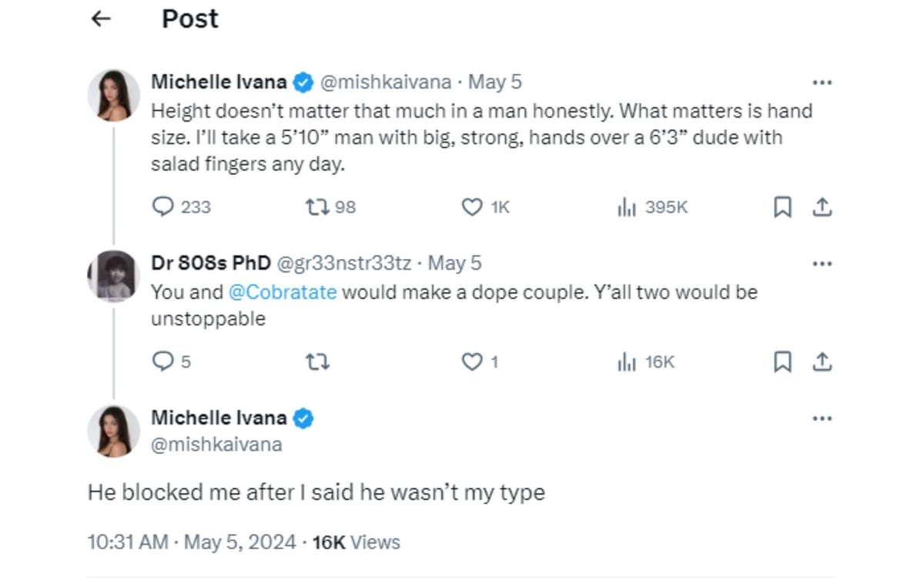The image size is (924, 578).
Task: Bookmark Dr 808s PhD's reply
Action: click(x=783, y=361)
